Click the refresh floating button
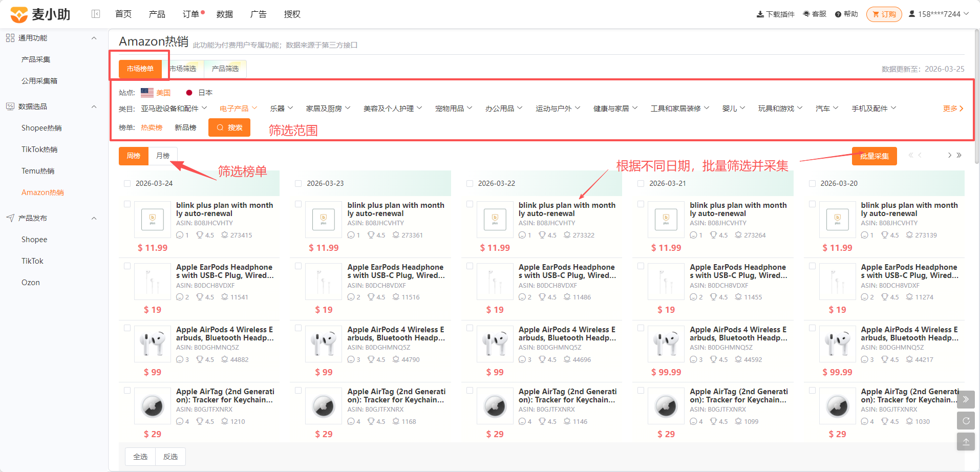 [x=966, y=421]
